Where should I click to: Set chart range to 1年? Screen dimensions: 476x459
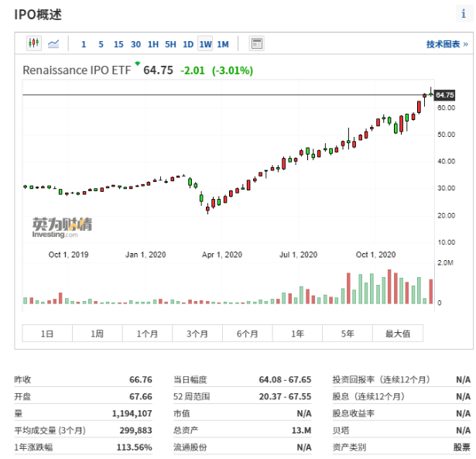click(x=297, y=334)
